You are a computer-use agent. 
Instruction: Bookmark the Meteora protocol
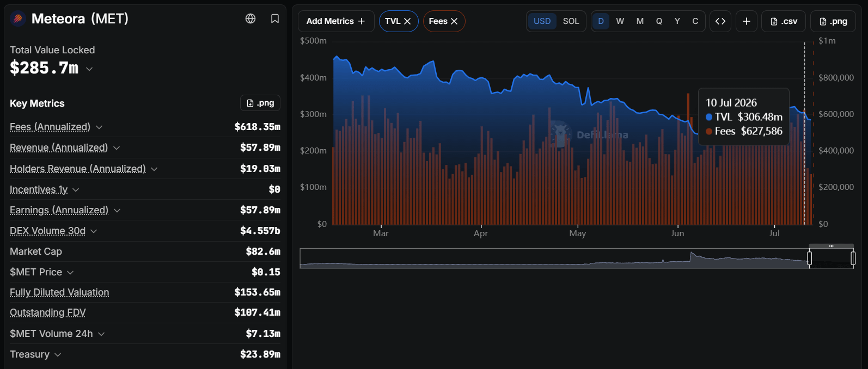(x=275, y=19)
